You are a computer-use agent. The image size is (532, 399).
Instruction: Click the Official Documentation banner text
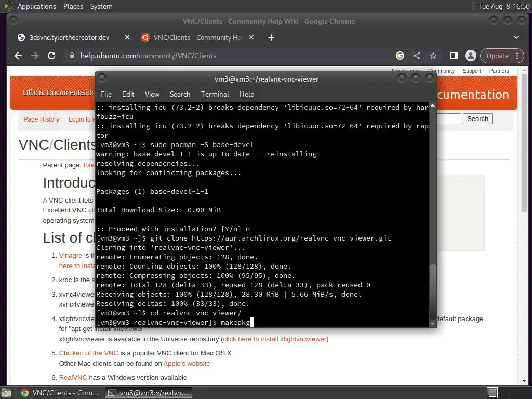coord(58,92)
